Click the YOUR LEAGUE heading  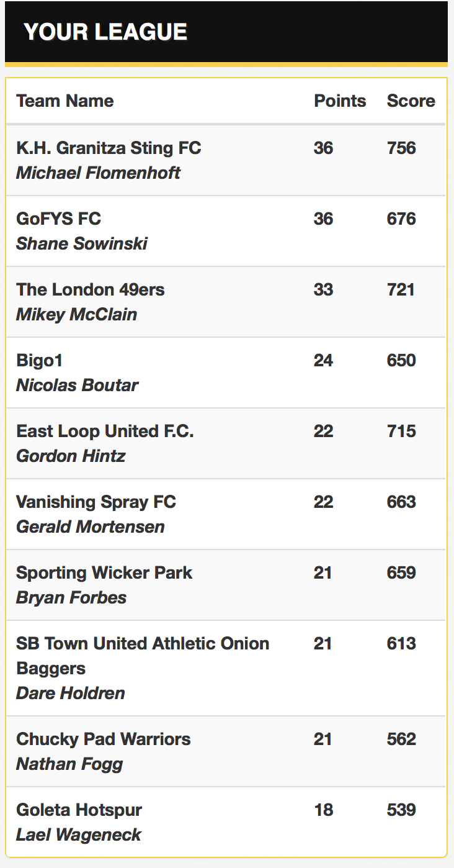click(105, 32)
